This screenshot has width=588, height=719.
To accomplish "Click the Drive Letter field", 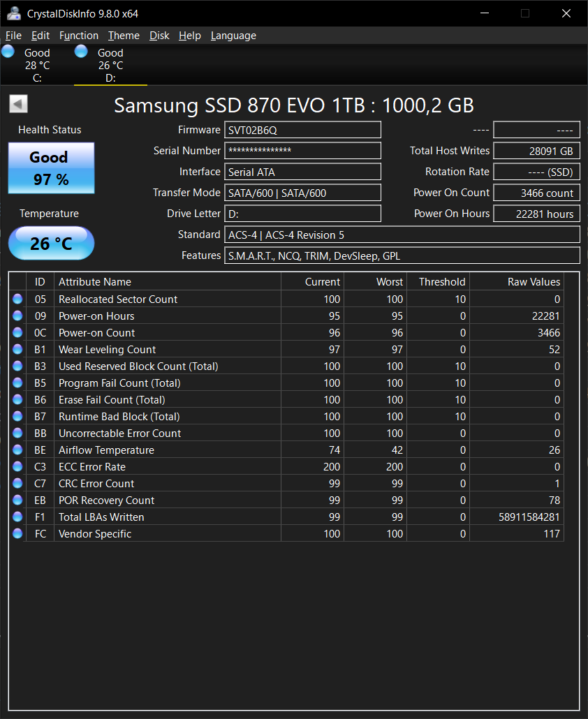I will (302, 213).
